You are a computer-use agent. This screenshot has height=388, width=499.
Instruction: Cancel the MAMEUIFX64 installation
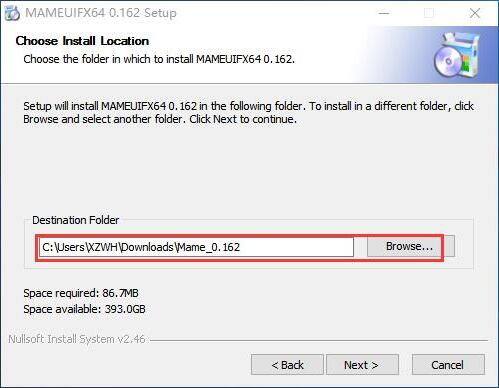point(448,365)
